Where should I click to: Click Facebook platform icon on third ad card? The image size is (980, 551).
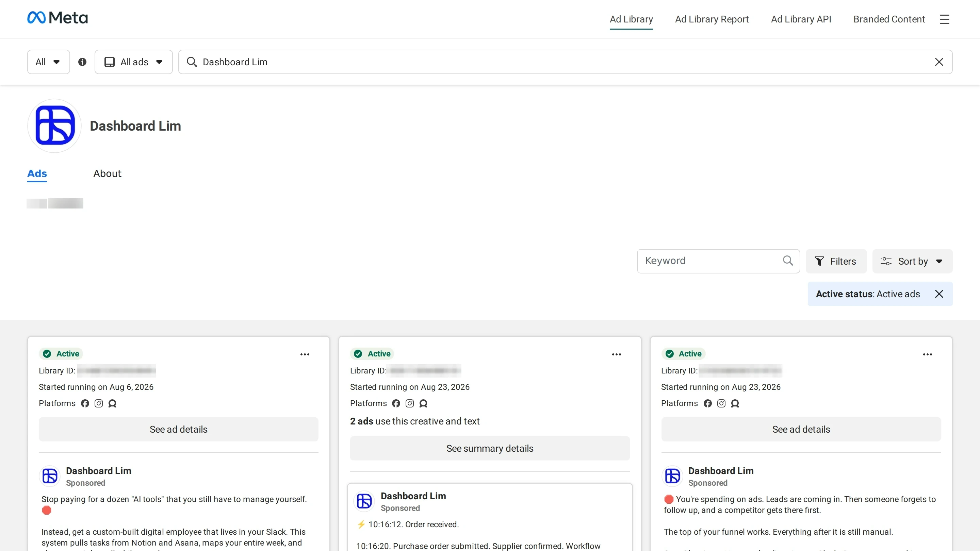point(708,403)
